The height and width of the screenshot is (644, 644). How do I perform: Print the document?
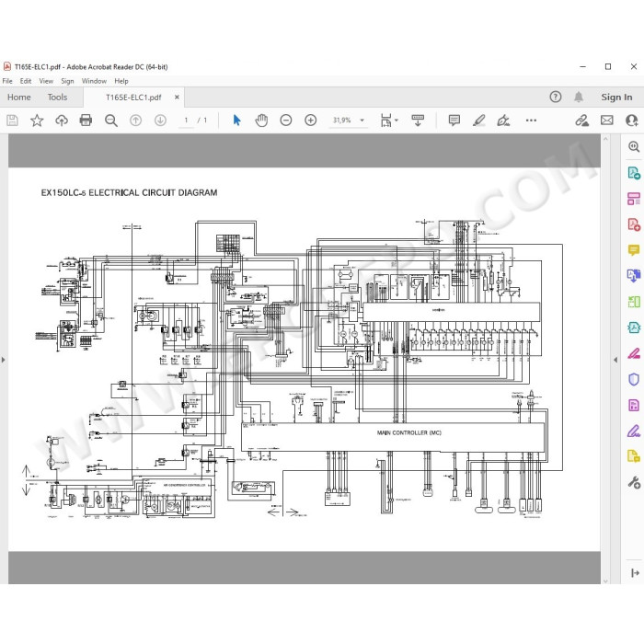coord(86,121)
